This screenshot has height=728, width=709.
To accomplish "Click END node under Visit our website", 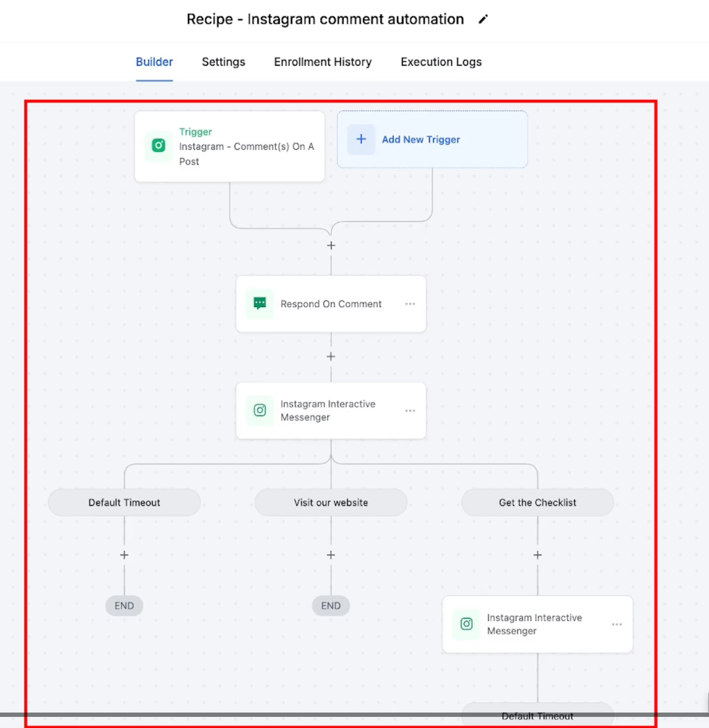I will coord(331,606).
